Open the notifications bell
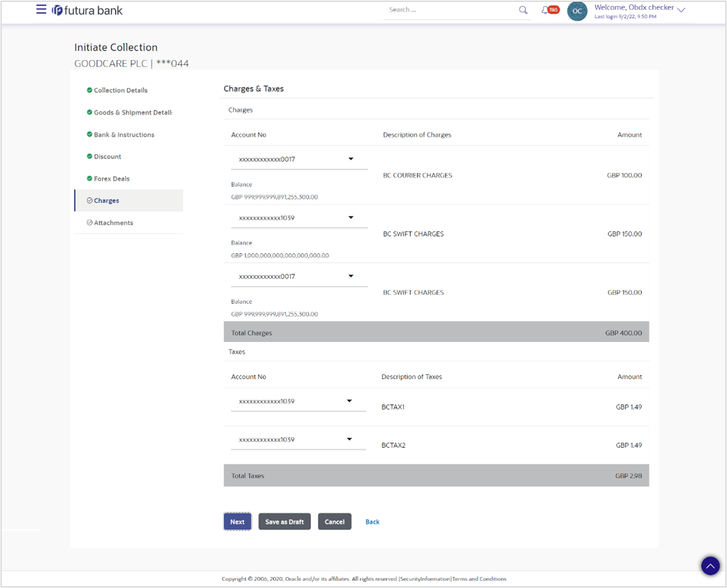This screenshot has height=588, width=727. 545,10
